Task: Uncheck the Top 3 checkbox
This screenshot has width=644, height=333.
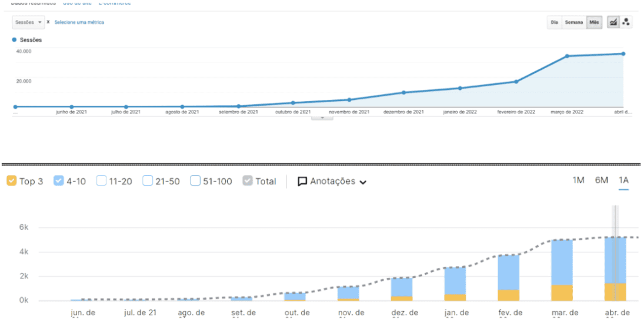Action: point(12,181)
